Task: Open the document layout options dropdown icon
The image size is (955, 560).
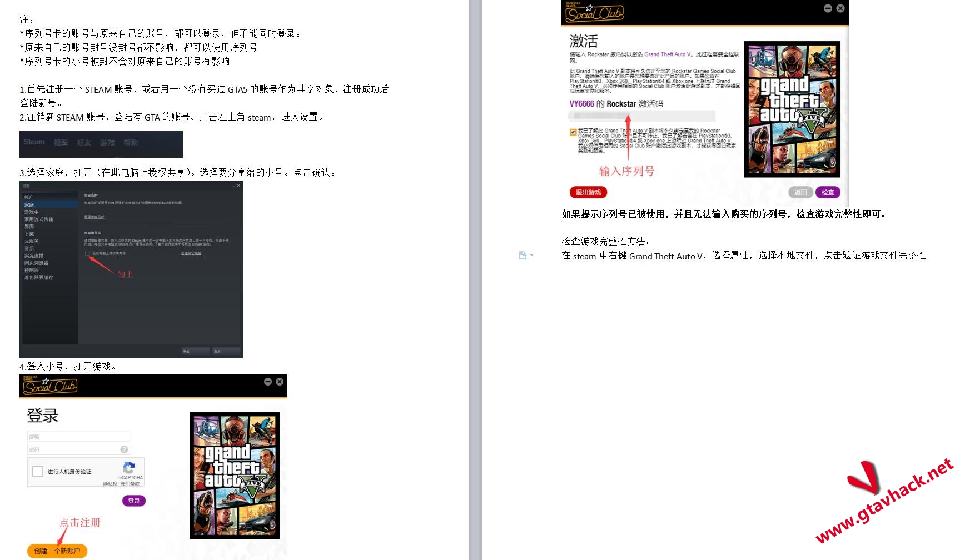Action: 526,256
